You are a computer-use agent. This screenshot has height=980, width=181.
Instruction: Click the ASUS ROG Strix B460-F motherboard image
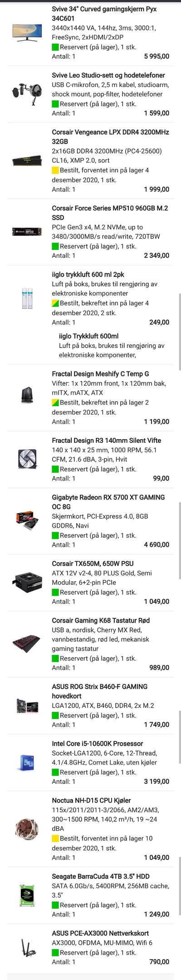pos(27,706)
